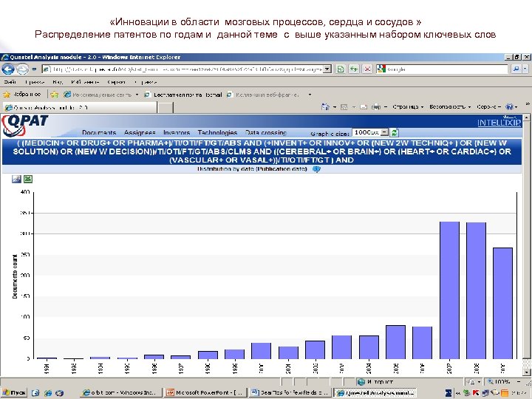Click the Интернет zone indicator in status bar

375,382
